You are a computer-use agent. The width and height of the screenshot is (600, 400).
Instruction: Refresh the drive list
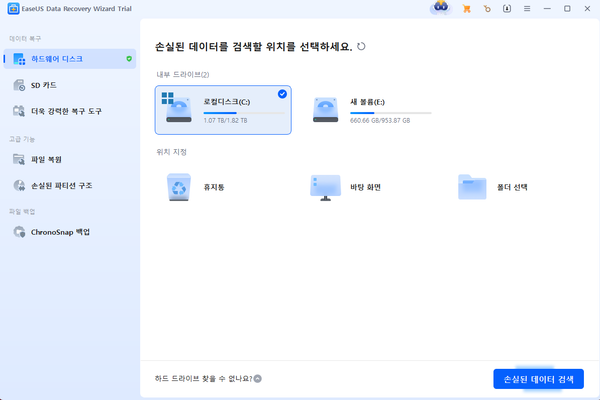point(361,46)
